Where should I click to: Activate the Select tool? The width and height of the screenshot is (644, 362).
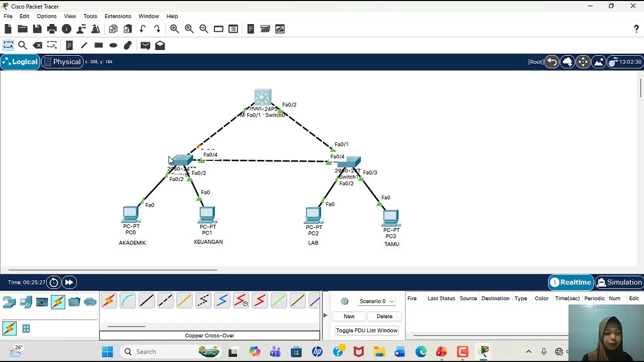[8, 45]
